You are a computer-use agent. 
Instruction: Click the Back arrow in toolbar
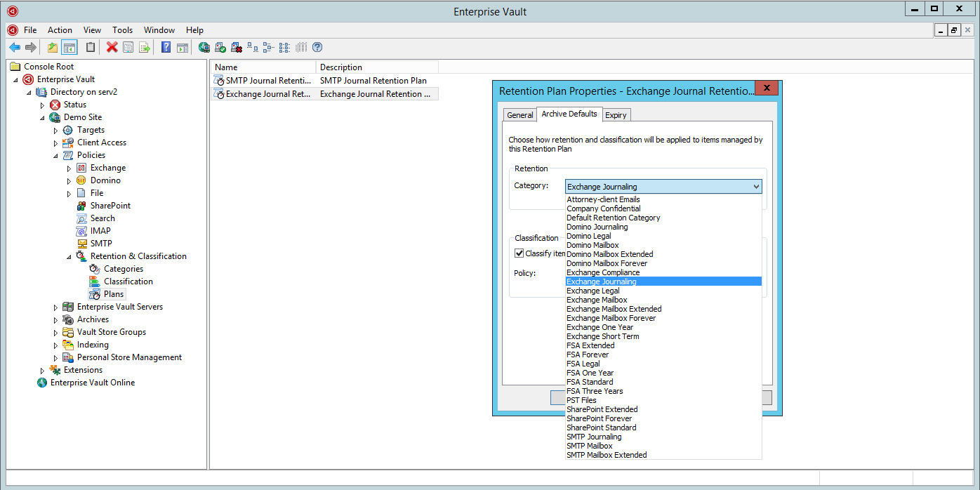click(15, 47)
